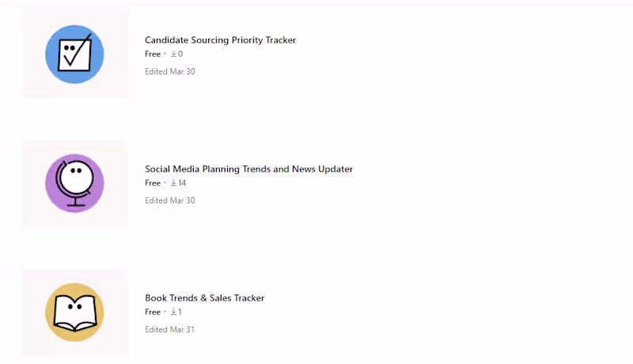This screenshot has height=364, width=633.
Task: Click the purple globe icon
Action: click(x=74, y=183)
